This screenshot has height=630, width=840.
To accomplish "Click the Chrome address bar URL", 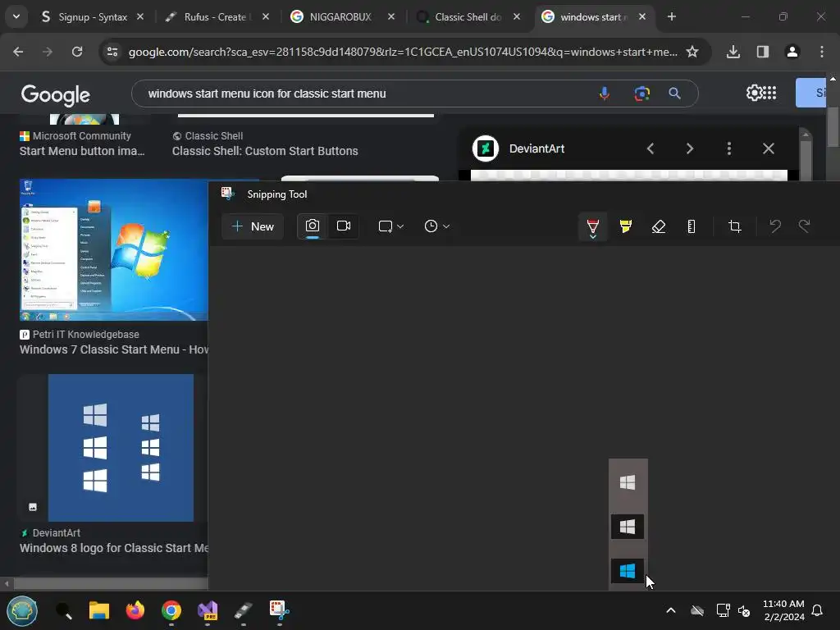I will (403, 52).
